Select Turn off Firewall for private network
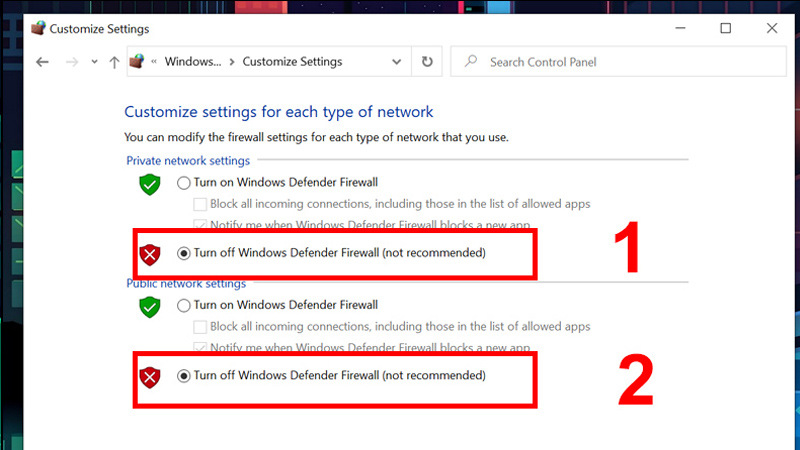Image resolution: width=800 pixels, height=450 pixels. tap(184, 253)
